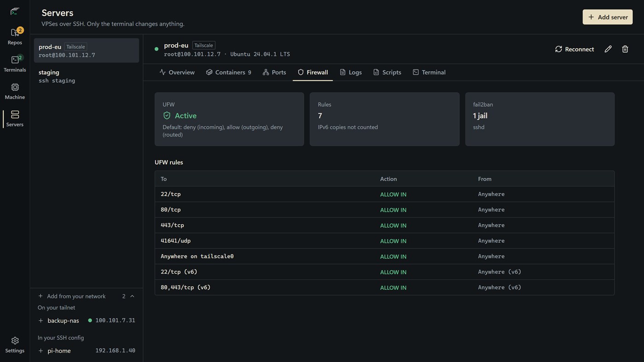Open the Terminals sidebar icon
The width and height of the screenshot is (644, 362).
(x=15, y=60)
